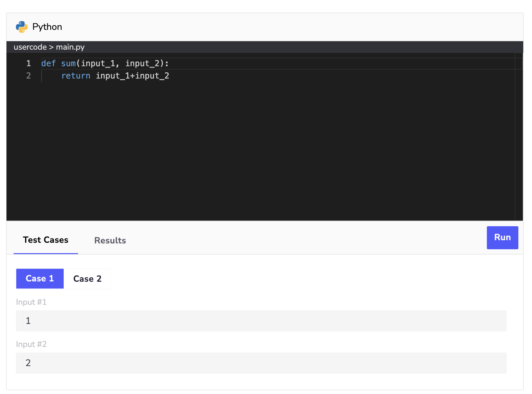Click the Python logo icon
The width and height of the screenshot is (532, 394).
22,27
